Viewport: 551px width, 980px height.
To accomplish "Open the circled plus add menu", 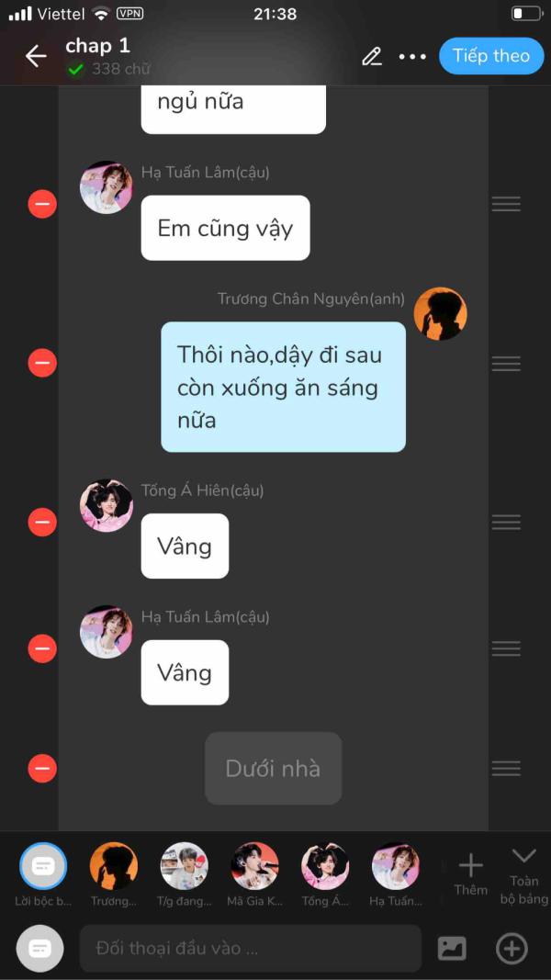I will point(512,948).
